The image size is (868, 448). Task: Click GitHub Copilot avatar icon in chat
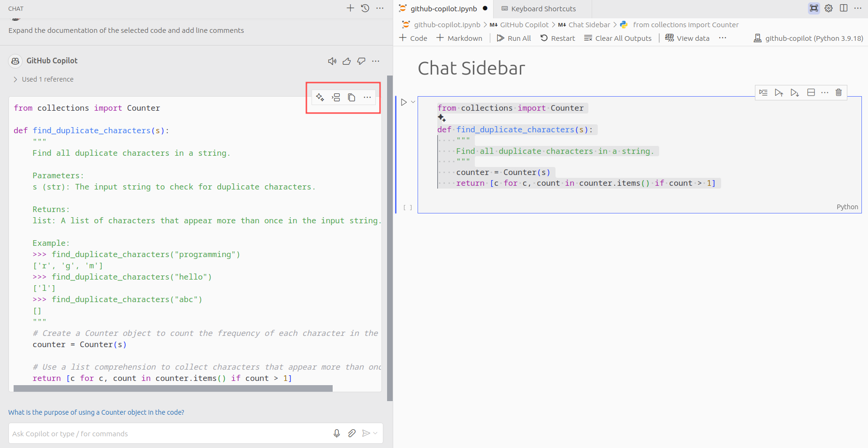point(15,61)
